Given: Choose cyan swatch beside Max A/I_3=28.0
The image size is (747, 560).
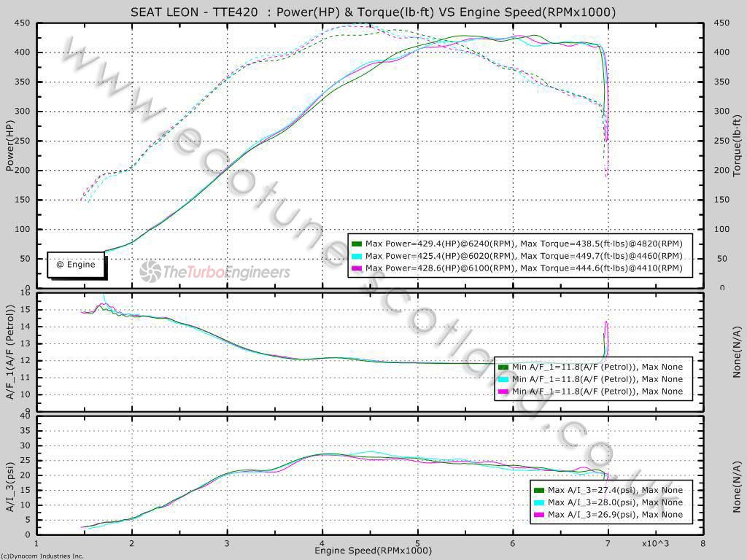Looking at the screenshot, I should pos(539,502).
